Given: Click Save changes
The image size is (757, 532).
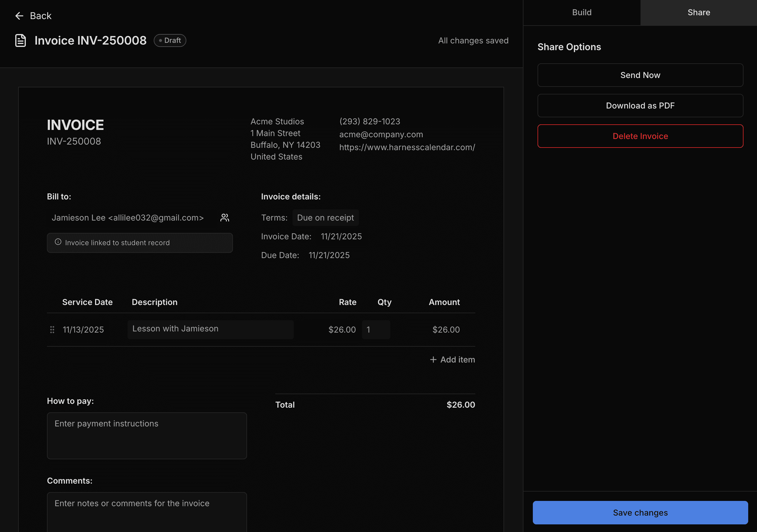Looking at the screenshot, I should (x=640, y=512).
